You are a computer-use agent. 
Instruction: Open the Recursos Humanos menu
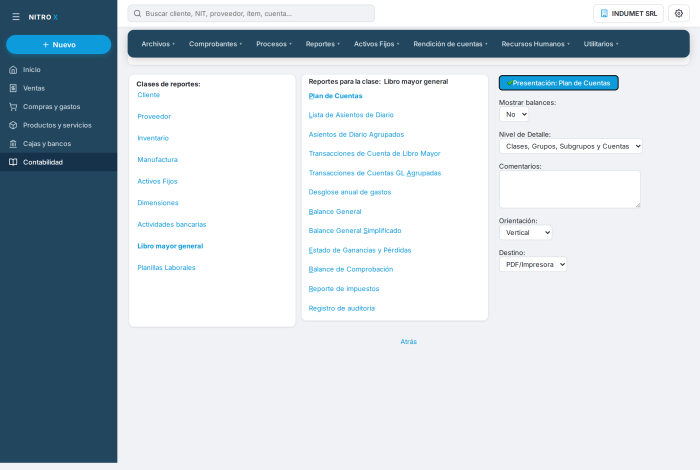tap(535, 44)
